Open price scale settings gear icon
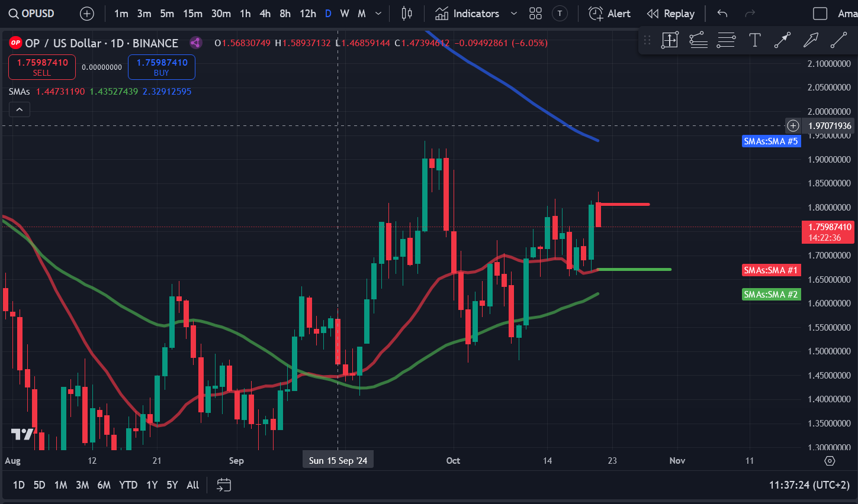The width and height of the screenshot is (858, 504). point(830,461)
